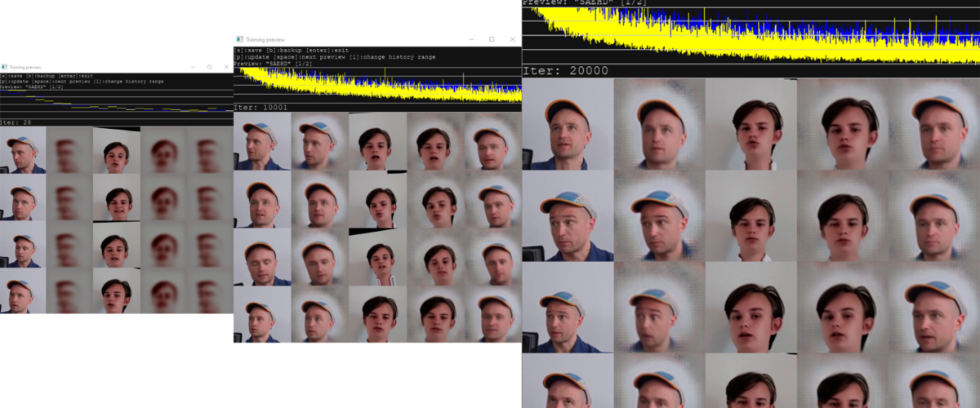
Task: Select the first-row, last-column swapped face in the Iter 20000 window
Action: (x=934, y=124)
